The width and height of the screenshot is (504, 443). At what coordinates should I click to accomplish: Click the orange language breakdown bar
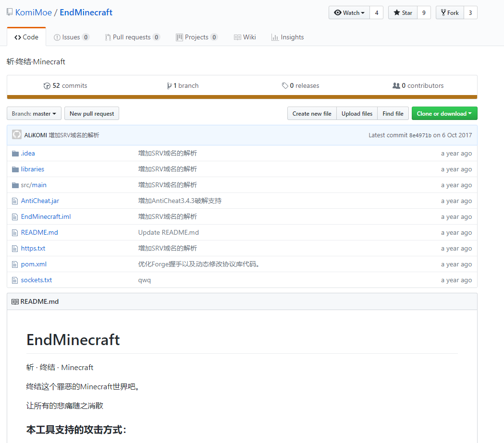pyautogui.click(x=242, y=97)
